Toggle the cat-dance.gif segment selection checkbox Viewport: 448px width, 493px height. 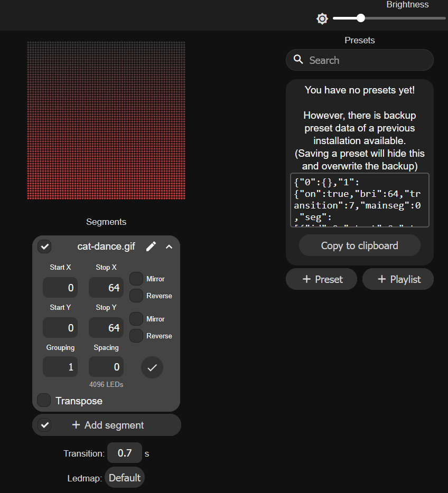[x=45, y=246]
